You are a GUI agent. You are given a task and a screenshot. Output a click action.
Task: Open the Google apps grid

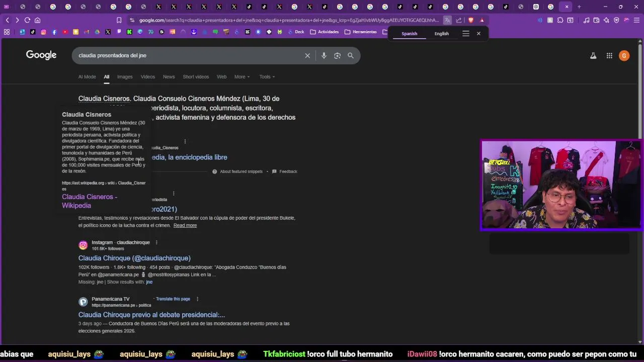609,56
